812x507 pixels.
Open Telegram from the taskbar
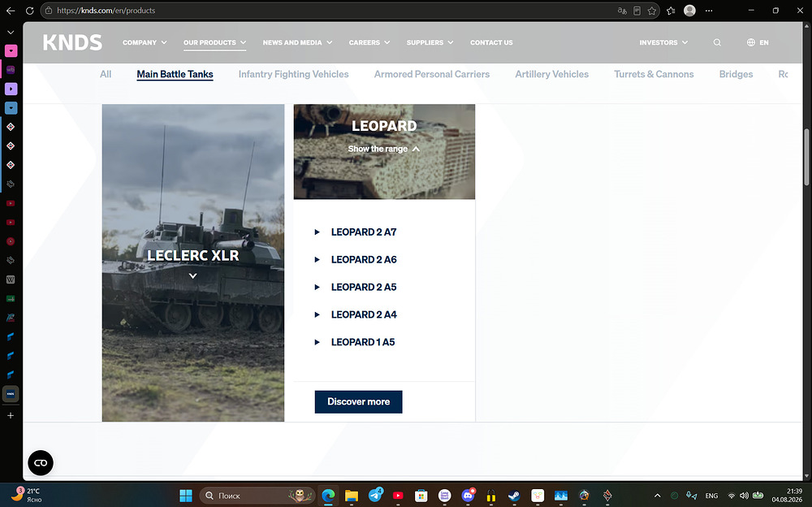tap(375, 496)
